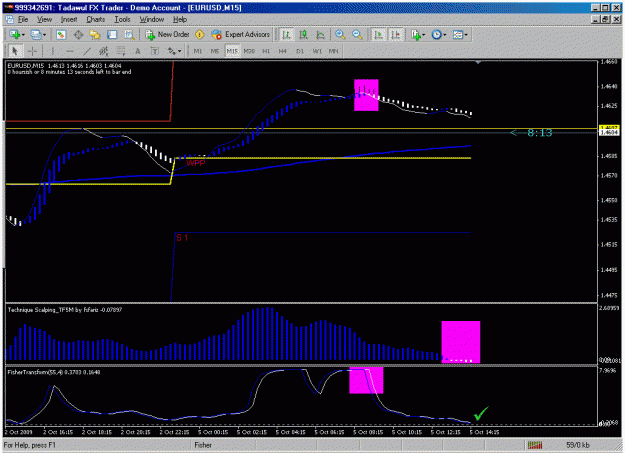The width and height of the screenshot is (625, 453).
Task: Switch to D1 daily timeframe
Action: 300,51
